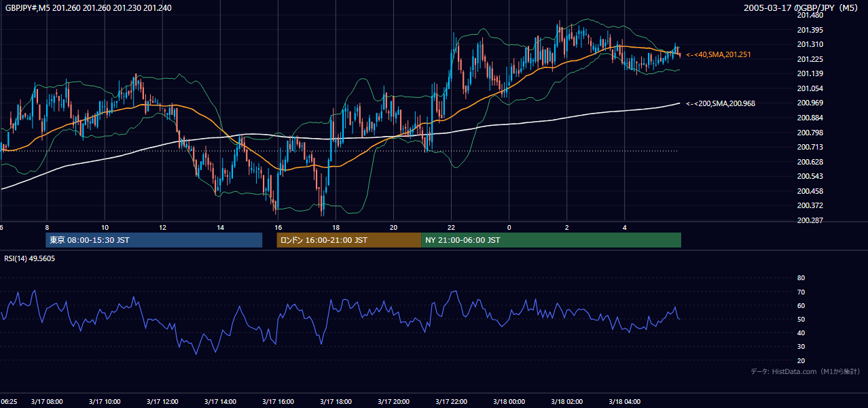Click price axis value 200.458
This screenshot has width=868, height=408.
coord(810,191)
